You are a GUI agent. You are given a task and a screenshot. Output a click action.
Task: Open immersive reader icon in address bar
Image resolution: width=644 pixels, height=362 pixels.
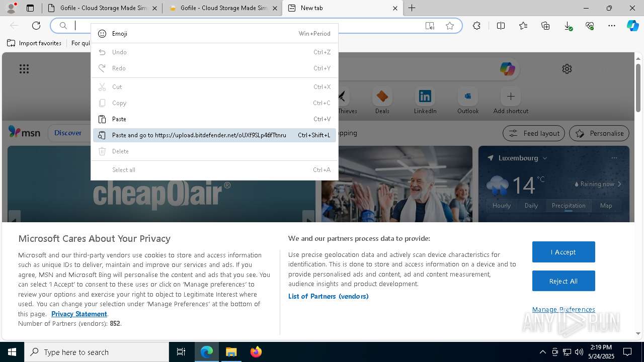click(430, 26)
